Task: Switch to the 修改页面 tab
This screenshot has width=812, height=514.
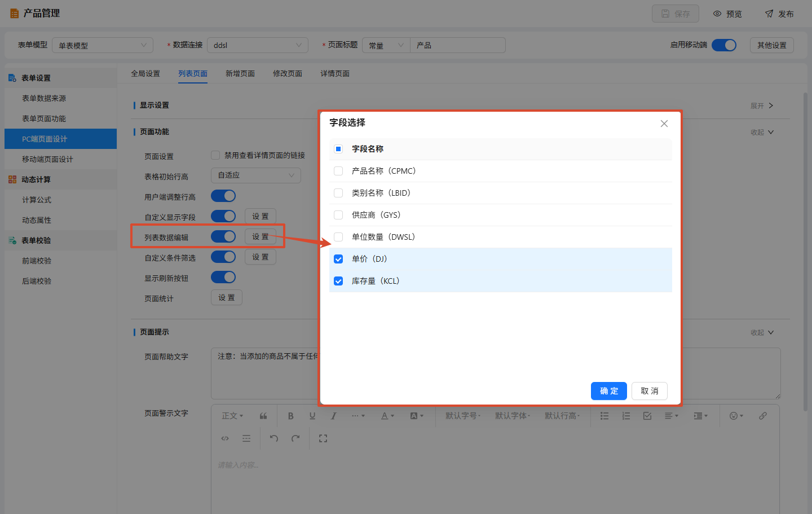Action: pyautogui.click(x=288, y=73)
